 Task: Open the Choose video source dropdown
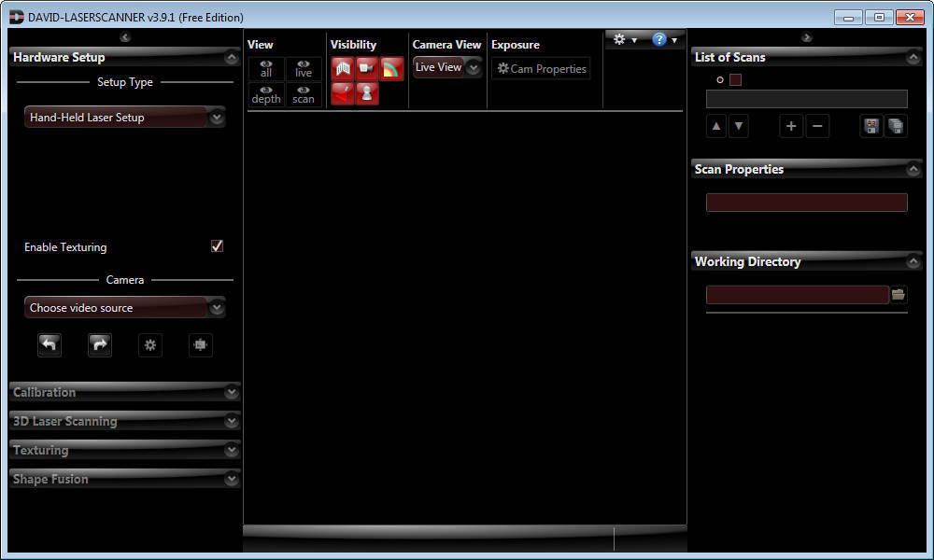125,308
